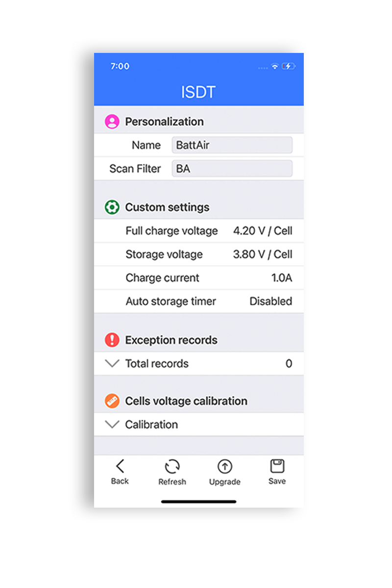Tap the Upgrade arrow icon
392x588 pixels.
[x=224, y=466]
